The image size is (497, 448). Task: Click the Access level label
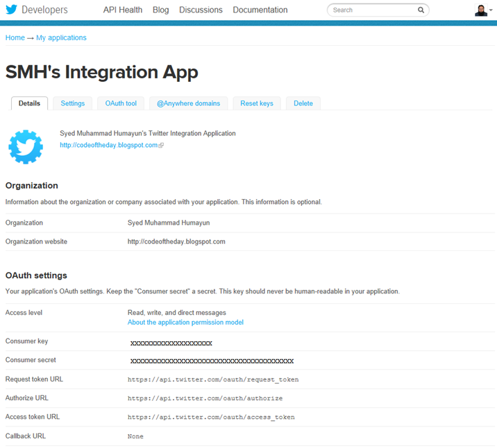click(24, 313)
